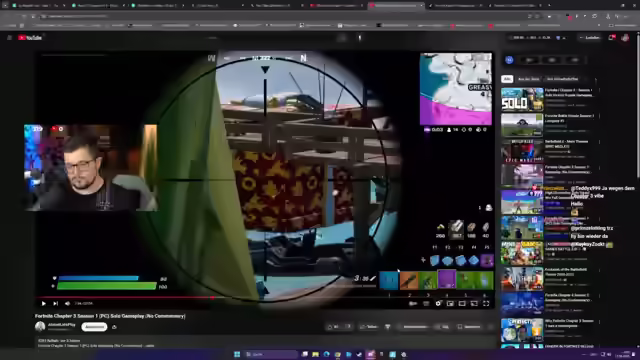Image resolution: width=640 pixels, height=360 pixels.
Task: Open the YouTube hamburger menu
Action: 9,38
